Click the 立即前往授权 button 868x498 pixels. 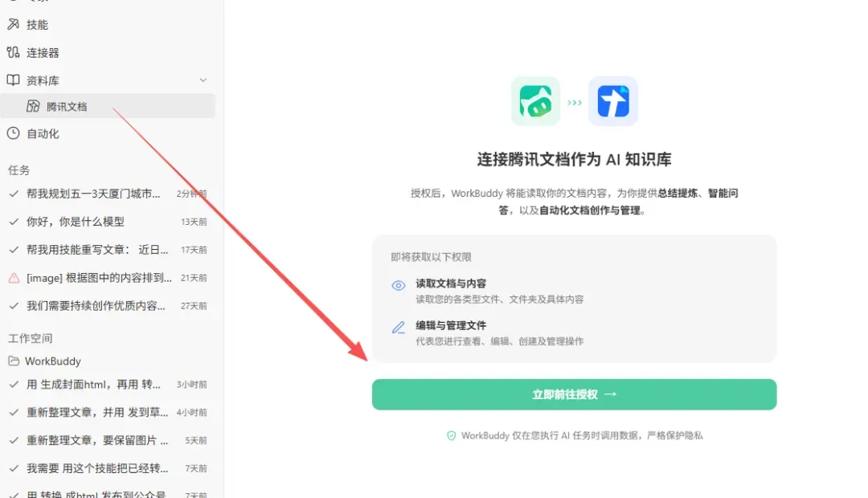[574, 394]
